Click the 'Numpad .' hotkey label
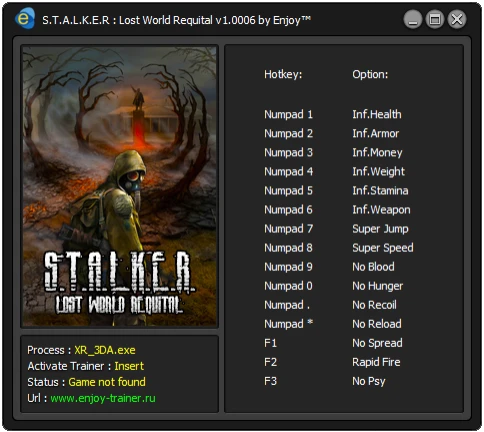The height and width of the screenshot is (432, 484). (x=287, y=305)
